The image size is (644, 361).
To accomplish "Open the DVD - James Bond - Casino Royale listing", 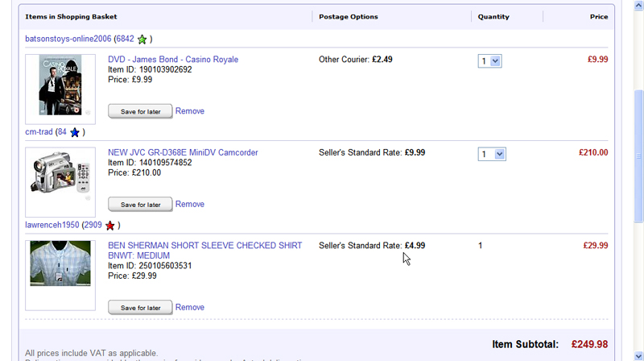I will 173,60.
